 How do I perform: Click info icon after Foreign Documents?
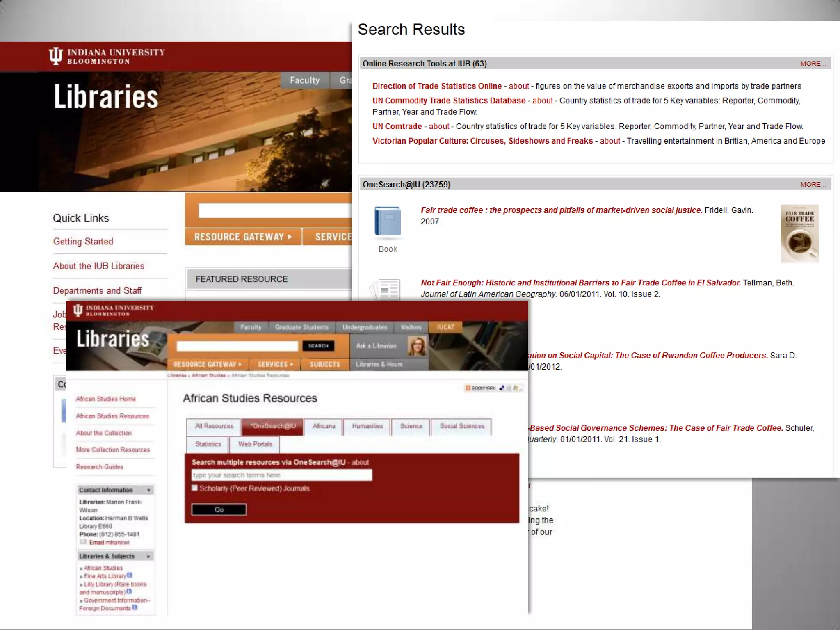coord(135,607)
